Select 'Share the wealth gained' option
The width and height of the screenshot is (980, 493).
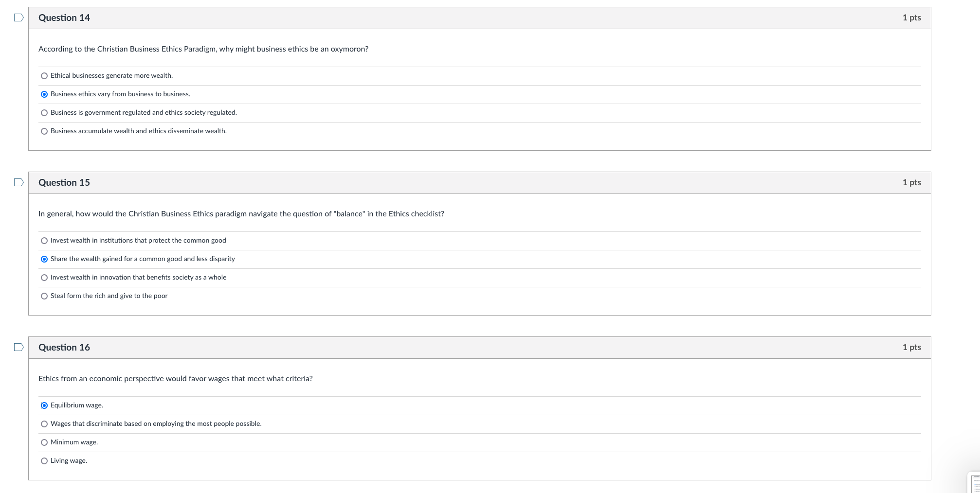(44, 259)
